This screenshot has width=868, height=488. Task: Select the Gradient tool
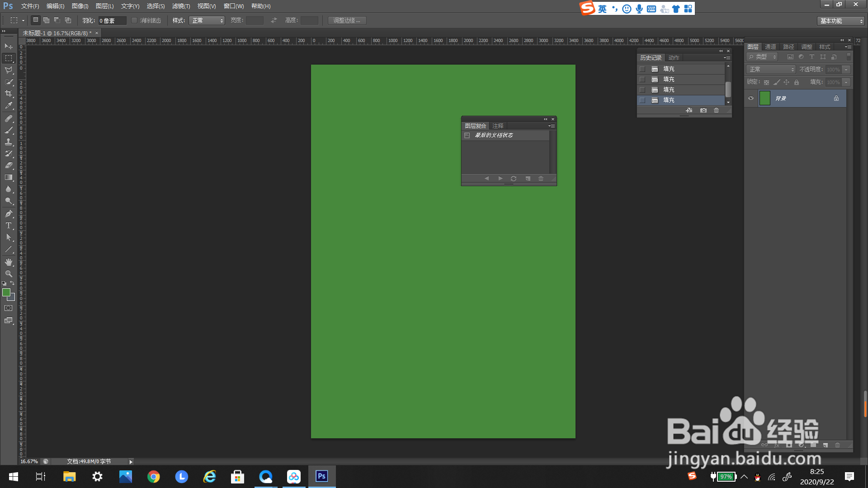point(9,178)
